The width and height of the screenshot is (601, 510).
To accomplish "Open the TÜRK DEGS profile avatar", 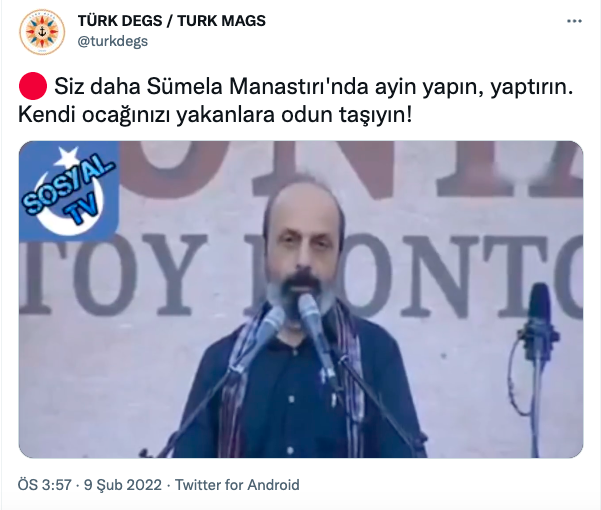I will [x=42, y=32].
